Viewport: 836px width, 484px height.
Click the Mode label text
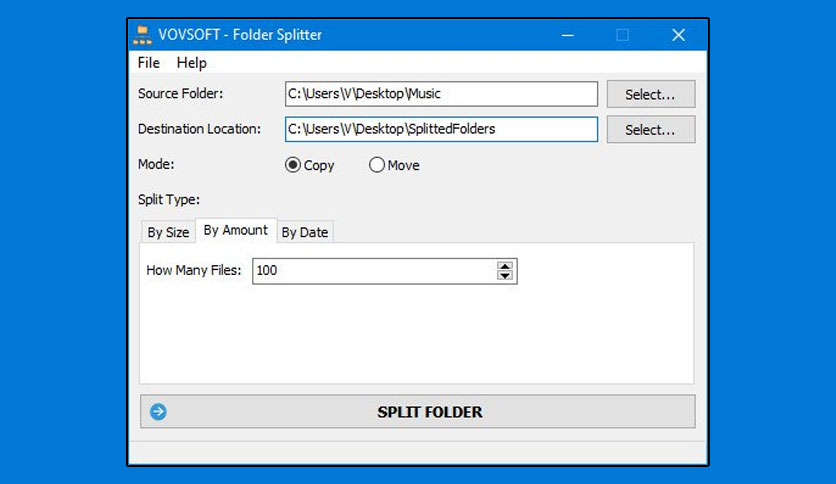click(x=156, y=164)
